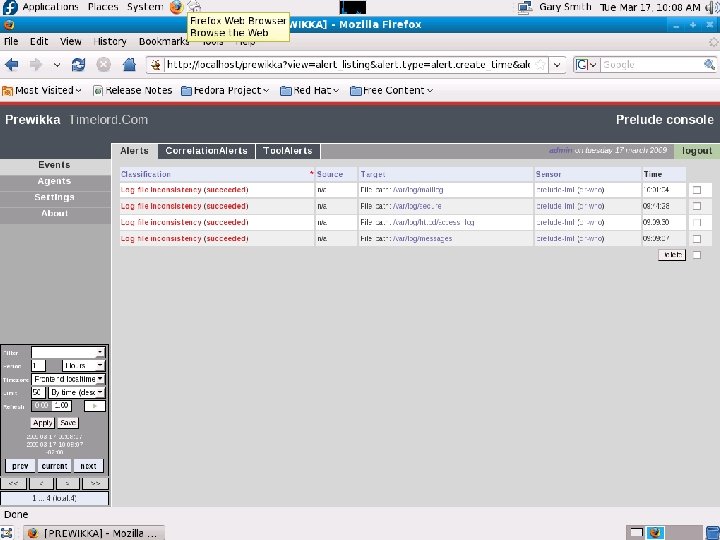Click the Google search input field
The width and height of the screenshot is (720, 540).
(x=651, y=65)
